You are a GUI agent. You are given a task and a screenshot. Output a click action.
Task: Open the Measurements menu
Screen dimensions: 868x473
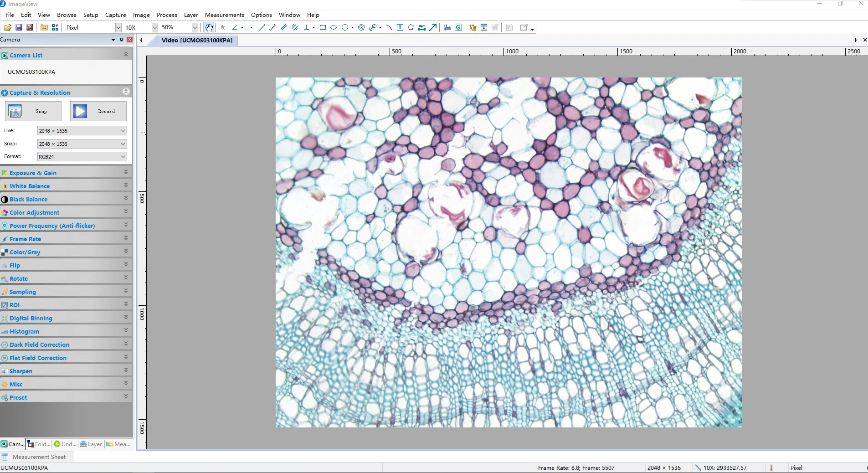[224, 15]
